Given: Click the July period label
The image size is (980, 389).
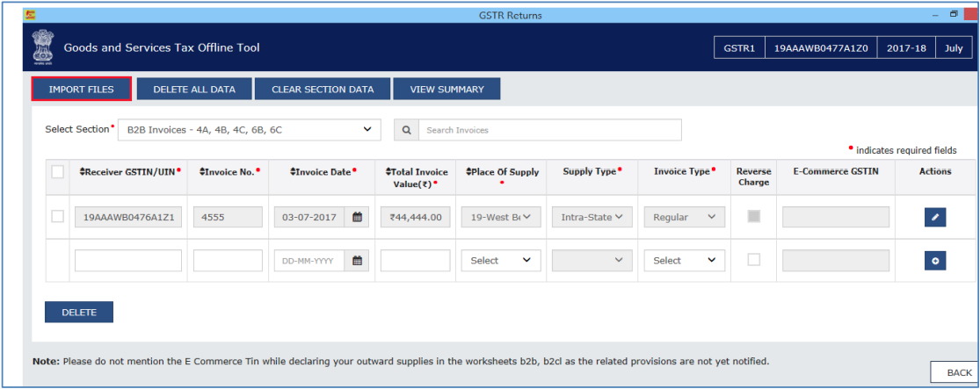Looking at the screenshot, I should tap(954, 48).
